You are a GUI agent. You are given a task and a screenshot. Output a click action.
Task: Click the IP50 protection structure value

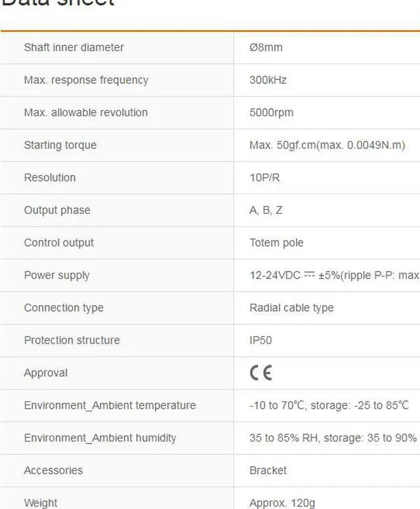pyautogui.click(x=261, y=340)
